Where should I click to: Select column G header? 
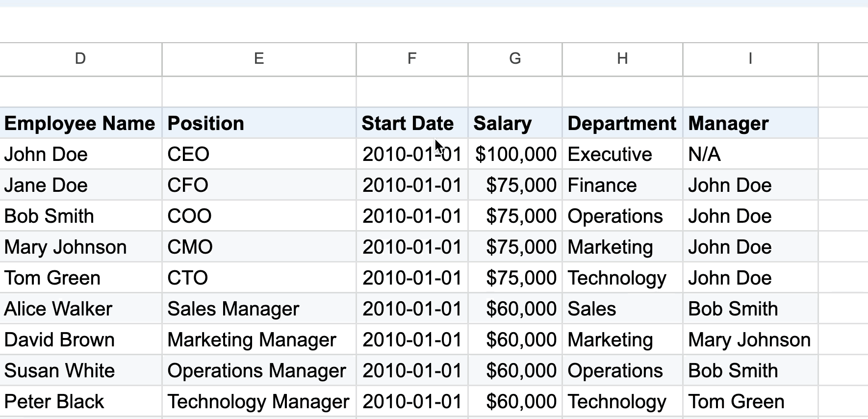(x=515, y=59)
